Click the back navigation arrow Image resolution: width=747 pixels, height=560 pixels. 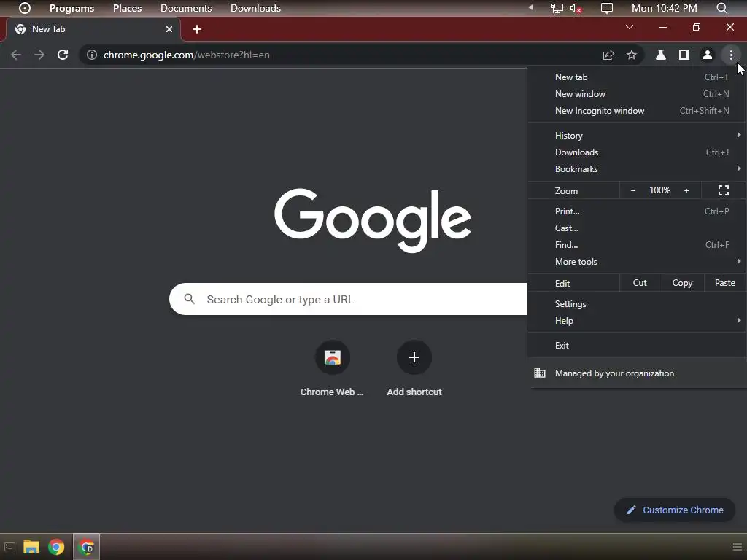(x=16, y=55)
